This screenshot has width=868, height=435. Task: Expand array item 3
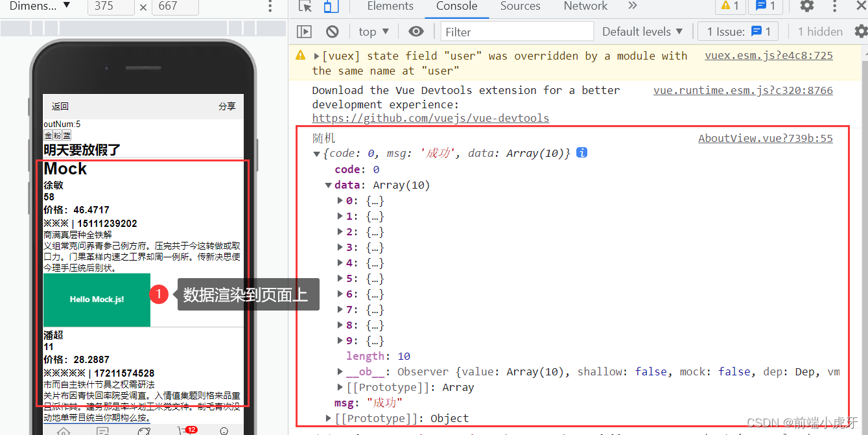[x=340, y=247]
